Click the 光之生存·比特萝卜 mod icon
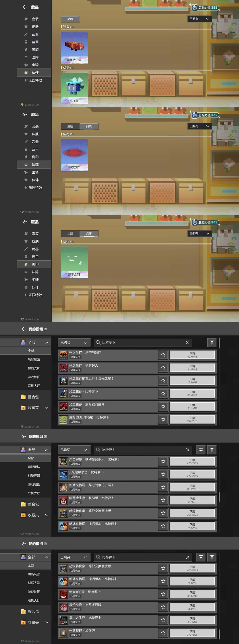Image resolution: width=239 pixels, height=644 pixels. coord(63,394)
